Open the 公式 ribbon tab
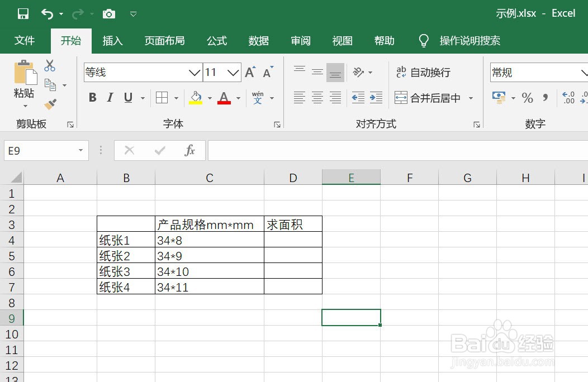The width and height of the screenshot is (588, 382). pos(217,40)
